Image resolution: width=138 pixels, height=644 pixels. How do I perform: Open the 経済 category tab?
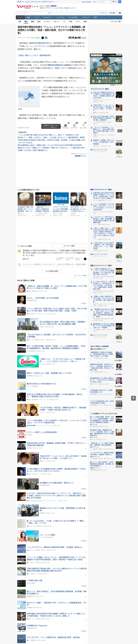[39, 21]
